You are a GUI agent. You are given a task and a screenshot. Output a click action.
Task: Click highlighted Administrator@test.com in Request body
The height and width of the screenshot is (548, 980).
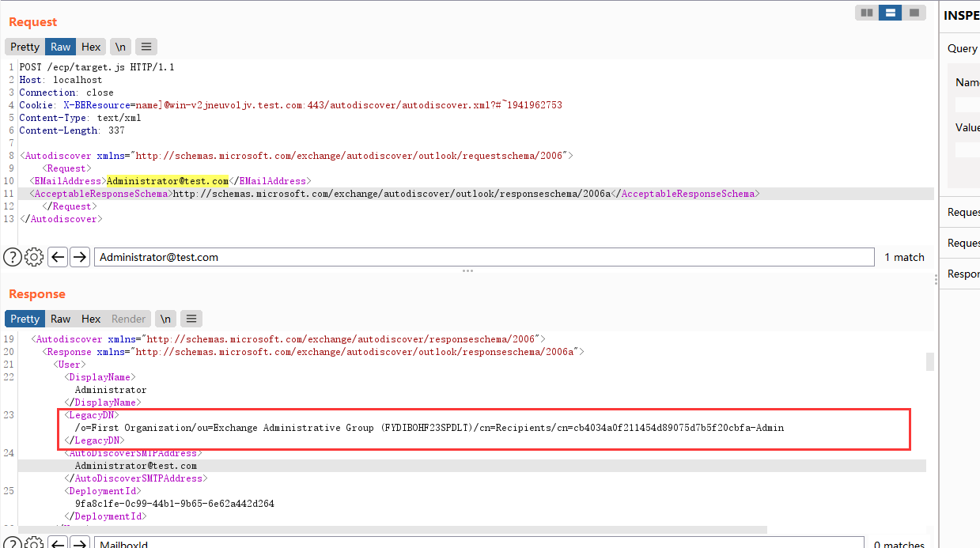168,181
